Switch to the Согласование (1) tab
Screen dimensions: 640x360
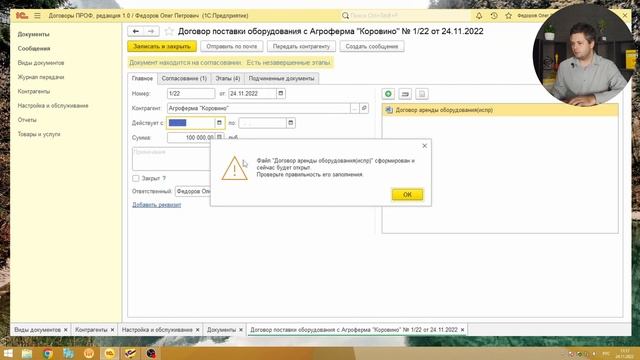[x=184, y=78]
